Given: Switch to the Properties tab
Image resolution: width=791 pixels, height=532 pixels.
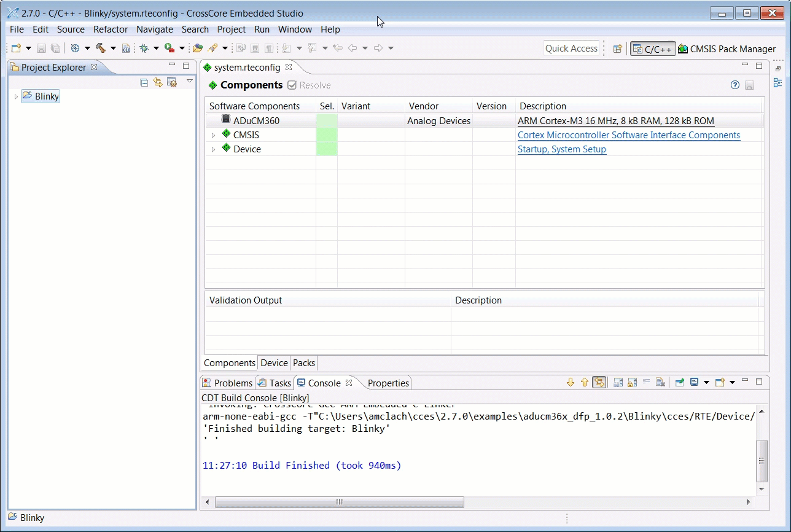Looking at the screenshot, I should (x=388, y=383).
